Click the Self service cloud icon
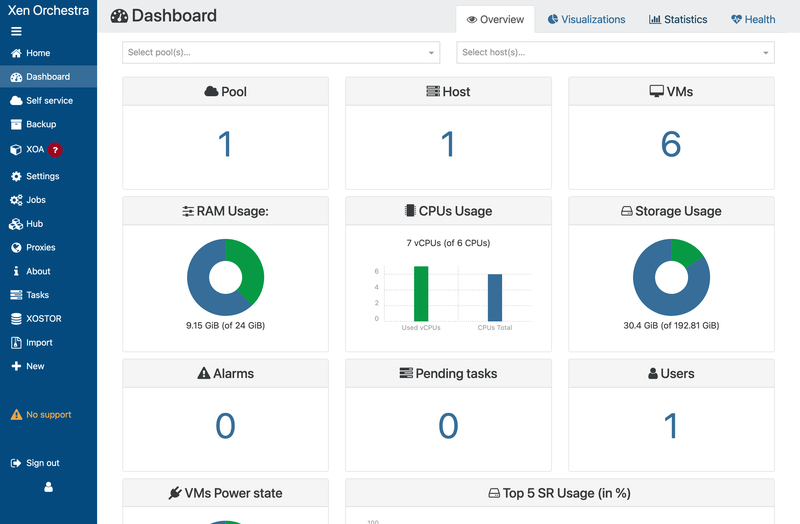800x524 pixels. [16, 101]
